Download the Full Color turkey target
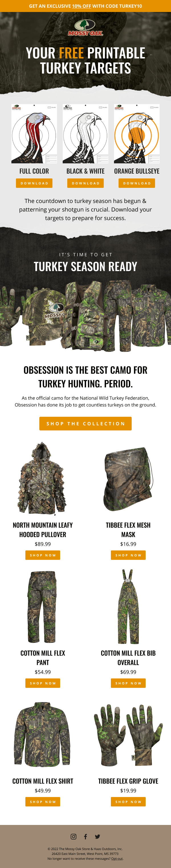171x868 pixels. click(34, 183)
